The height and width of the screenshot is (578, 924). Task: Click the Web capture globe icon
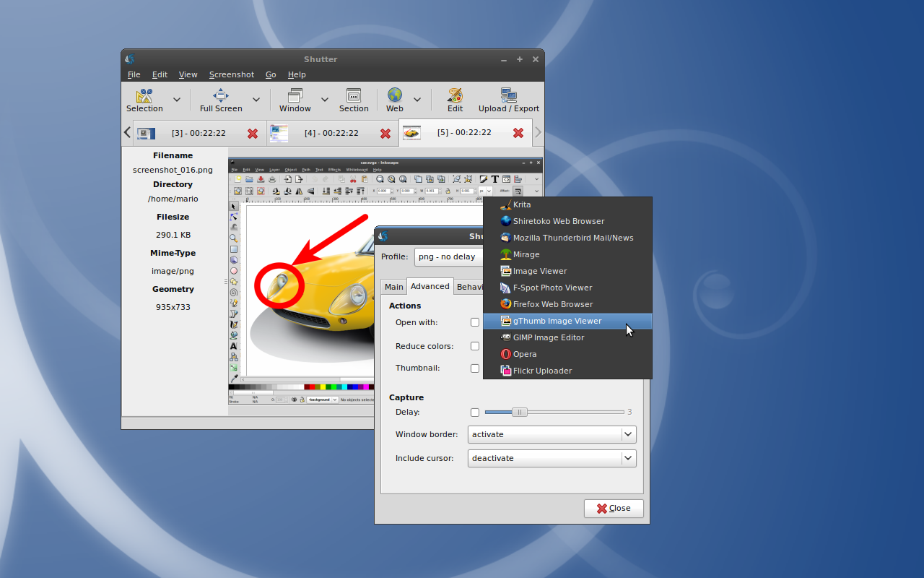coord(394,96)
